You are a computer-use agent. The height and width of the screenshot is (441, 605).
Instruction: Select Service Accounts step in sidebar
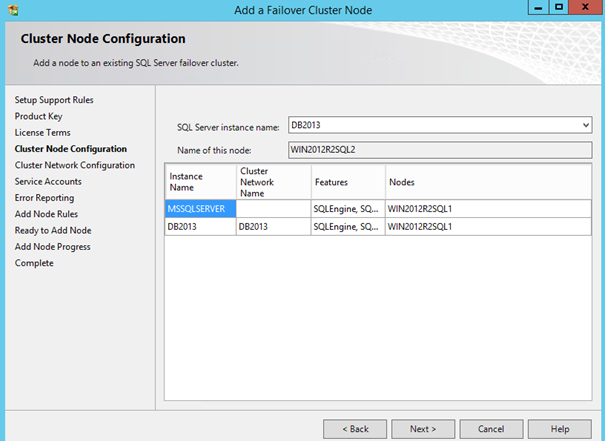coord(48,181)
